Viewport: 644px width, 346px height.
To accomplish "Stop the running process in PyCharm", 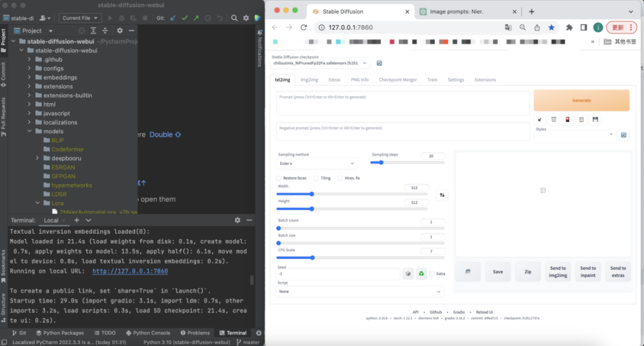I will pyautogui.click(x=145, y=18).
